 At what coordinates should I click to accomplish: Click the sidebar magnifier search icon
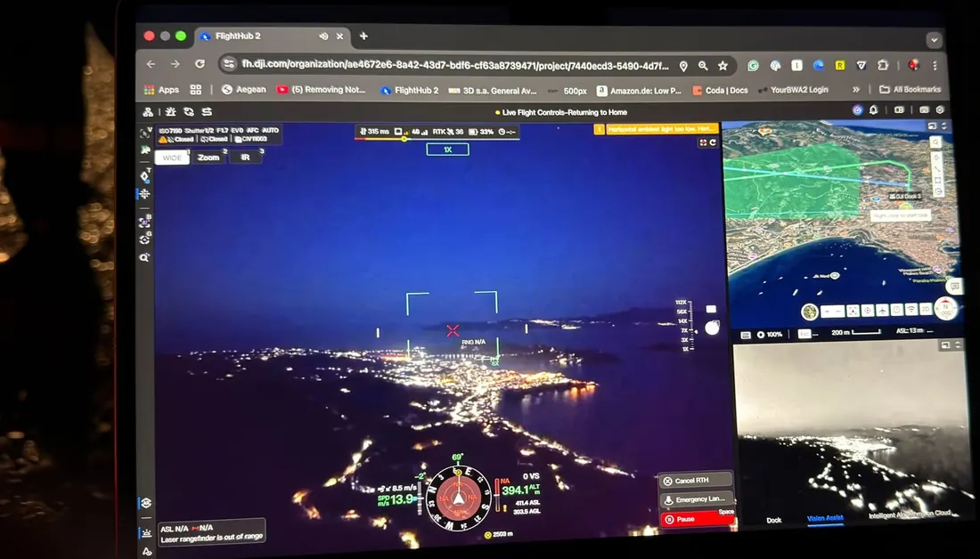point(145,257)
